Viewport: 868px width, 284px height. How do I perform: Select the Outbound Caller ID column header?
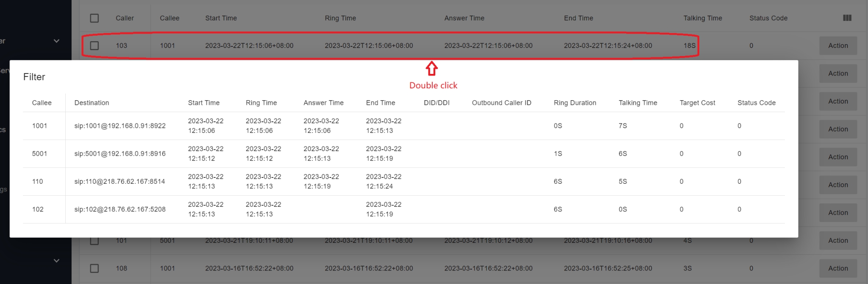(501, 103)
